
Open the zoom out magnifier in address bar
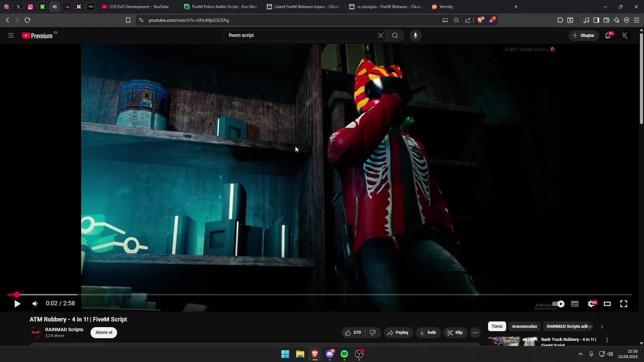pos(456,20)
